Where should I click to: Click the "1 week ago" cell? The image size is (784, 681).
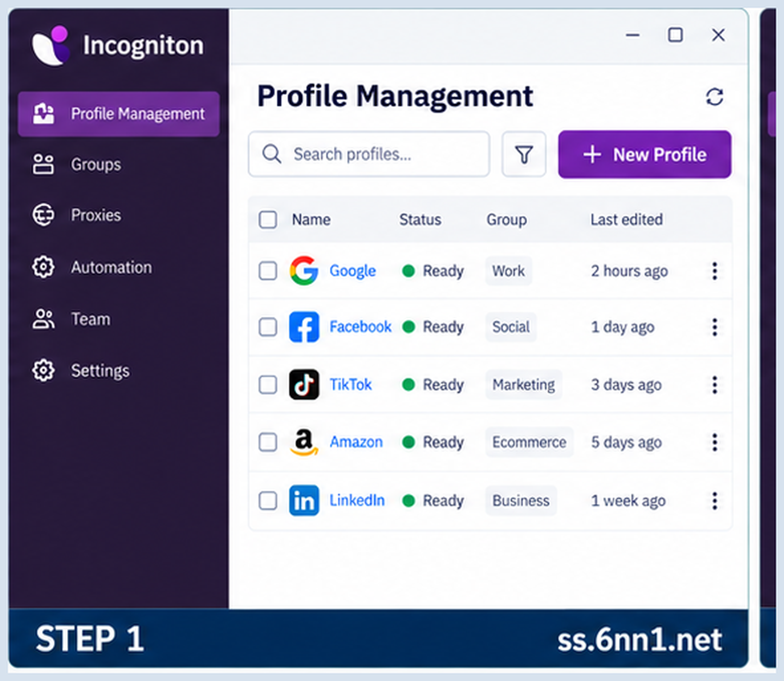(x=628, y=501)
